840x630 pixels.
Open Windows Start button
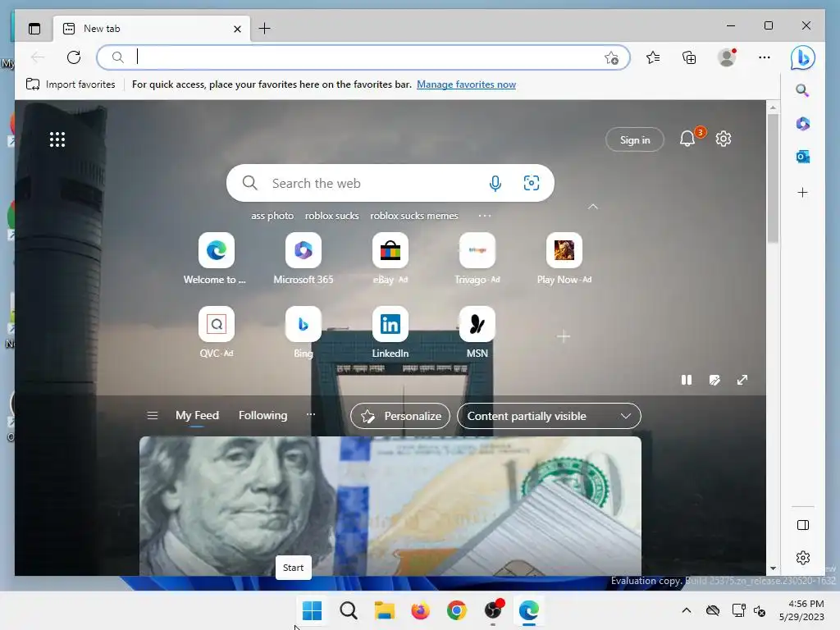[x=312, y=610]
